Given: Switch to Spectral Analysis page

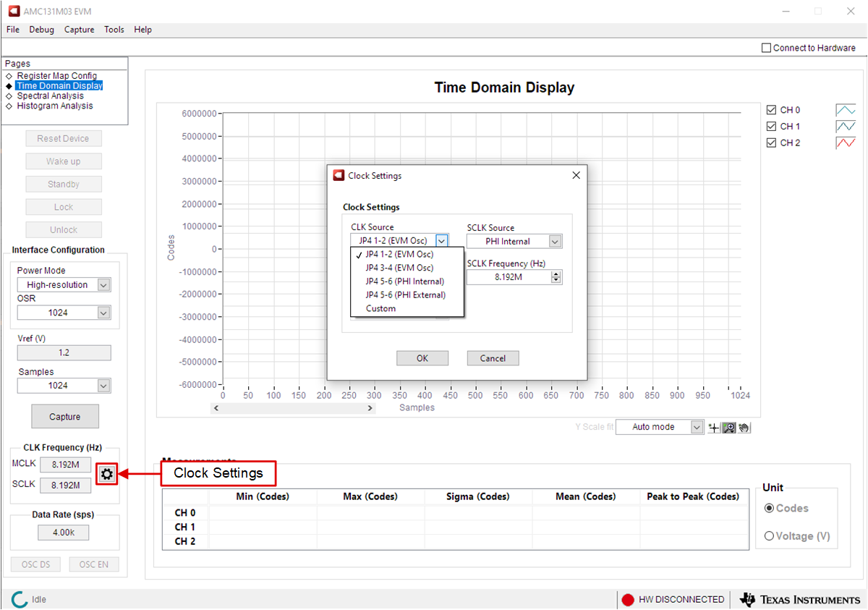Looking at the screenshot, I should point(50,96).
